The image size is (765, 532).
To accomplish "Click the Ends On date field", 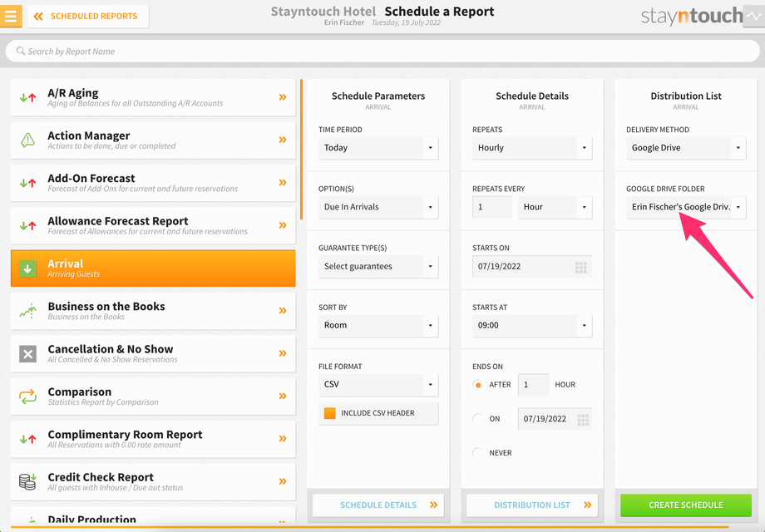I will click(x=555, y=419).
